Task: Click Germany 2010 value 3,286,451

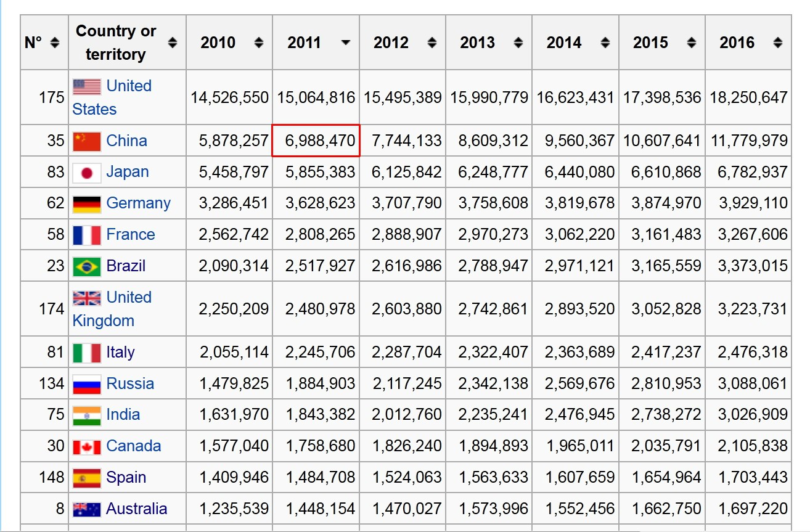Action: pyautogui.click(x=234, y=203)
